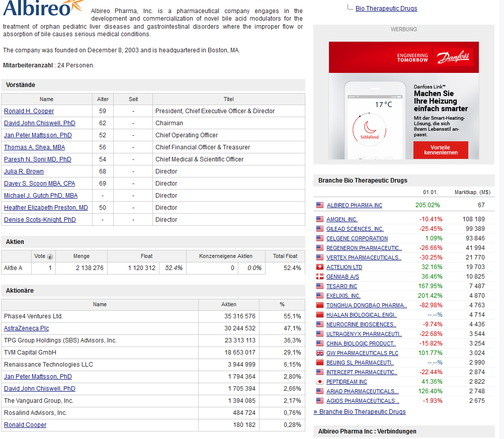The width and height of the screenshot is (504, 439).
Task: Click the 2 138 276 Menge value
Action: click(90, 268)
